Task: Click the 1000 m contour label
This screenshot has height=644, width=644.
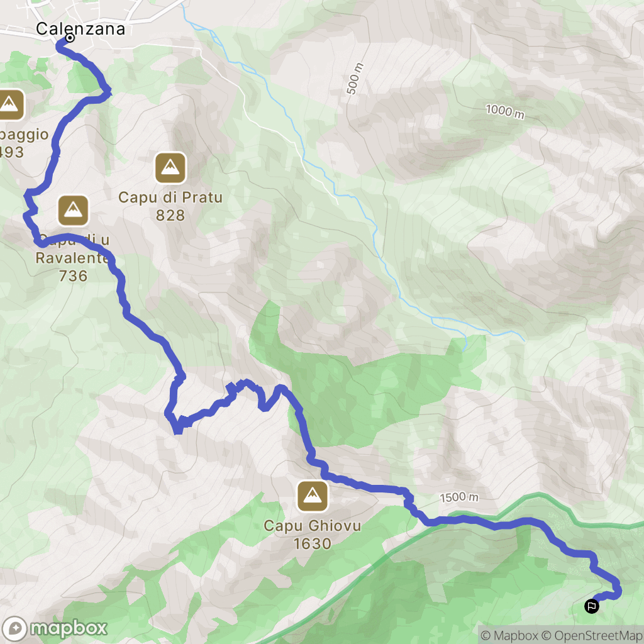Action: (505, 111)
